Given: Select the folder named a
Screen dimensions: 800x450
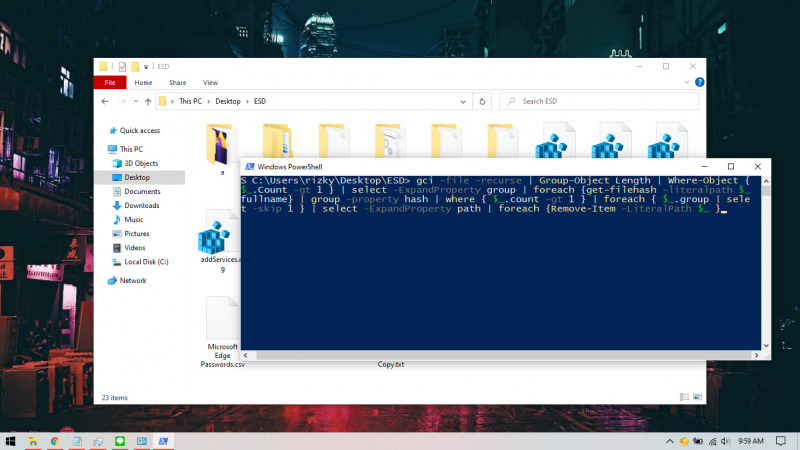Looking at the screenshot, I should pyautogui.click(x=222, y=148).
